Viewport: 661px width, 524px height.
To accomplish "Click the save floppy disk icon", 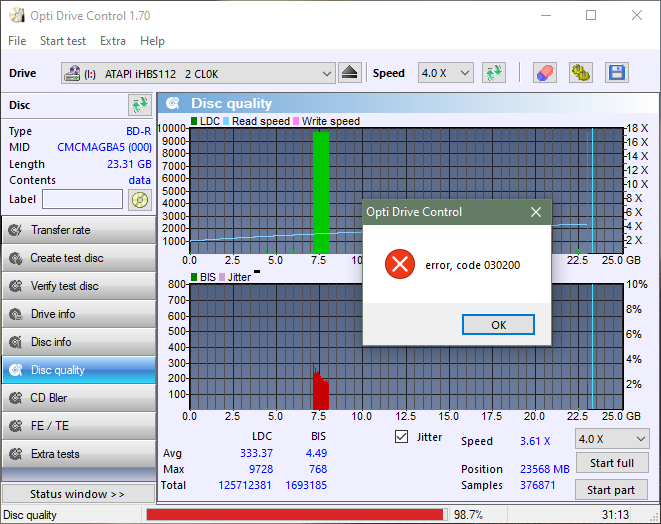I will pos(617,73).
